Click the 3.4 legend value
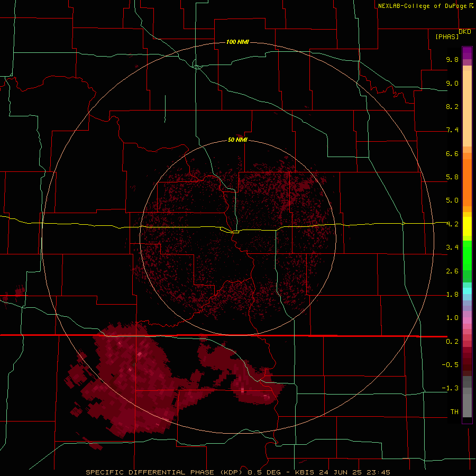 click(452, 248)
